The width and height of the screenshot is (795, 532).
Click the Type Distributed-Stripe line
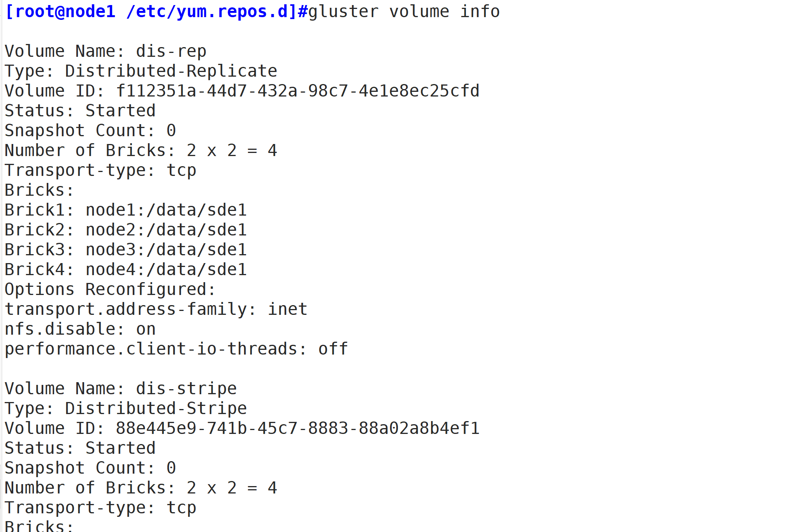tap(126, 409)
